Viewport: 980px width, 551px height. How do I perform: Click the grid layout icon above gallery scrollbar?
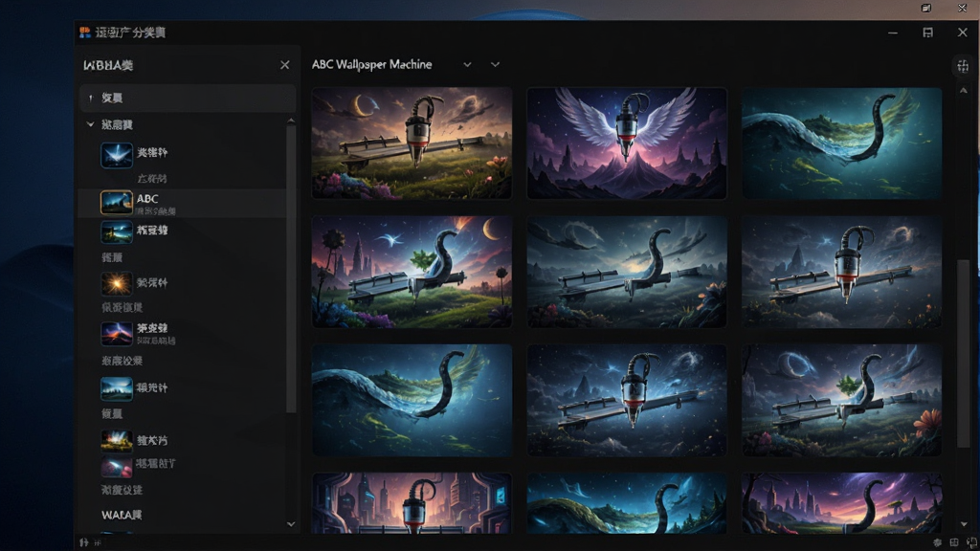click(x=963, y=66)
